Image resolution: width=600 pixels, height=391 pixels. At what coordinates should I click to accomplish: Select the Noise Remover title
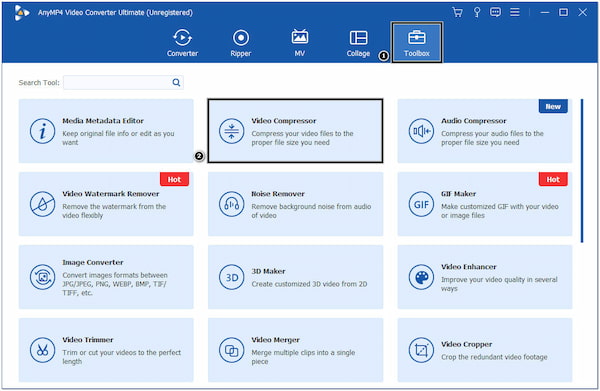(x=278, y=194)
